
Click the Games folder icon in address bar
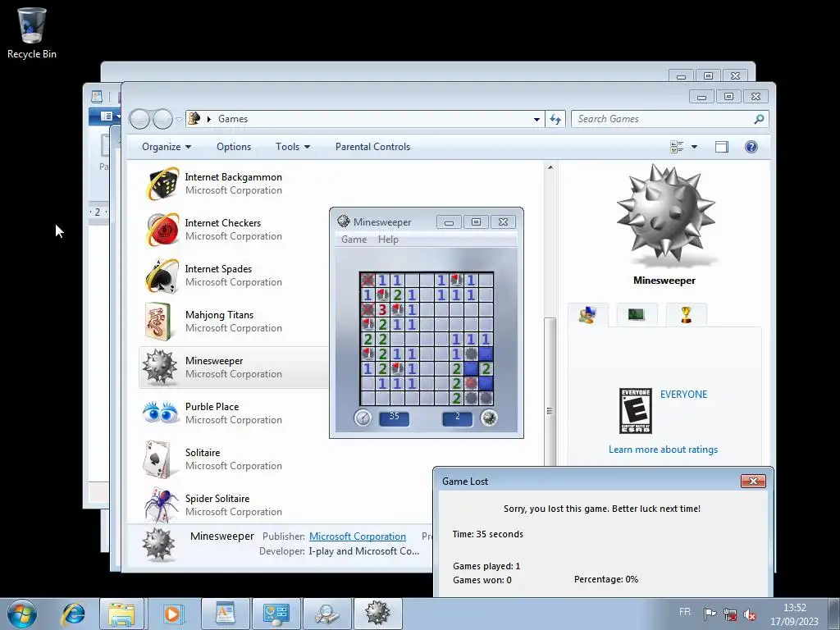[x=194, y=118]
